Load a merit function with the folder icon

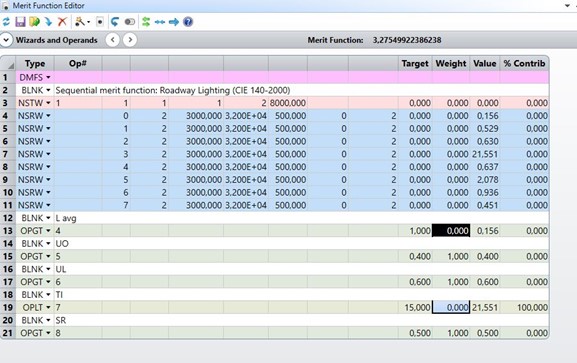coord(35,22)
